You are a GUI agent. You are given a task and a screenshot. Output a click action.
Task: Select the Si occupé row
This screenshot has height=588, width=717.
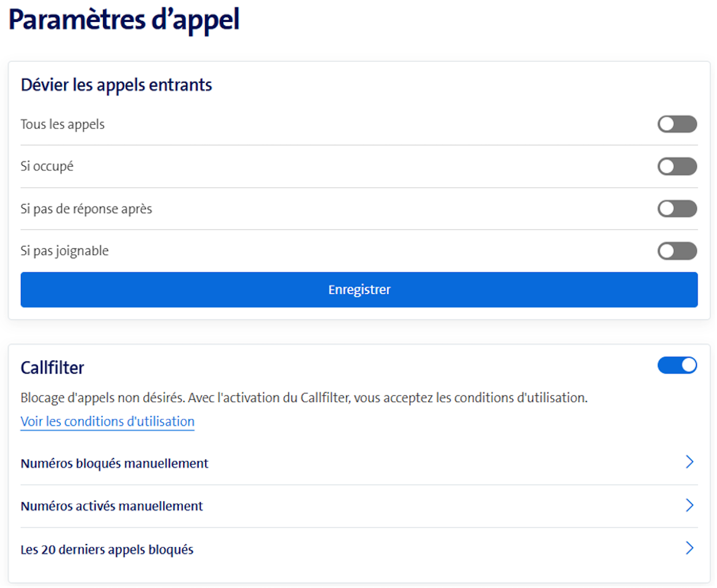tap(47, 166)
